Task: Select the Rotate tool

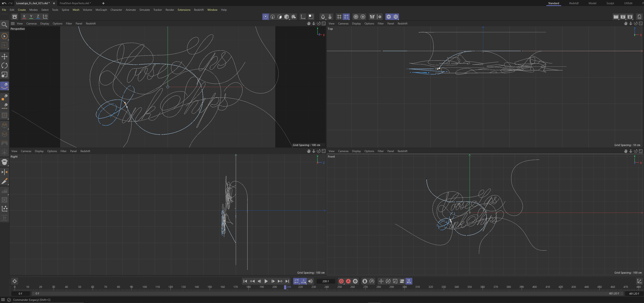Action: point(4,66)
